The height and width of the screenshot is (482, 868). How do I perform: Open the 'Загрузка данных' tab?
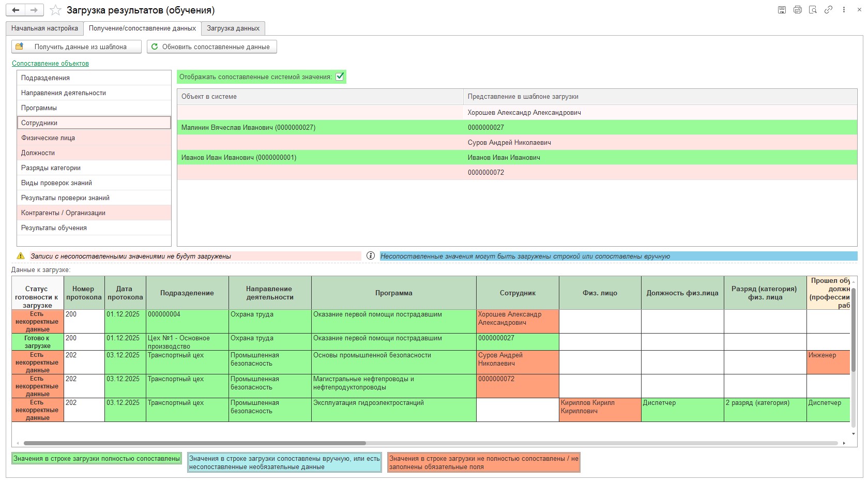click(233, 28)
